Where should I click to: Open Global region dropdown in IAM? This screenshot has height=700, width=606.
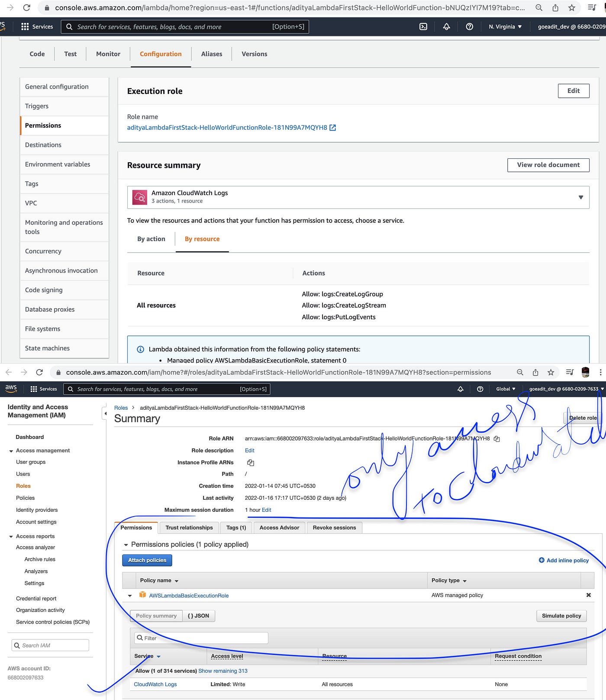pos(506,389)
